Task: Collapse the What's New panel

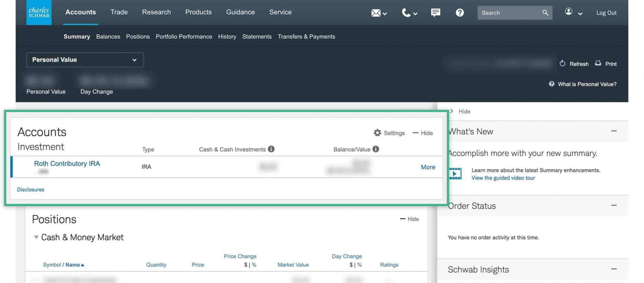Action: (614, 131)
